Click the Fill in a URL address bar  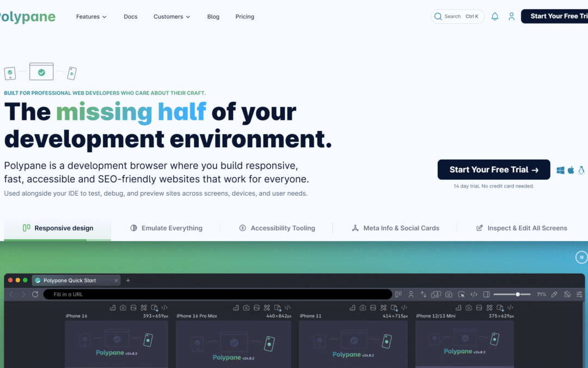coord(217,294)
